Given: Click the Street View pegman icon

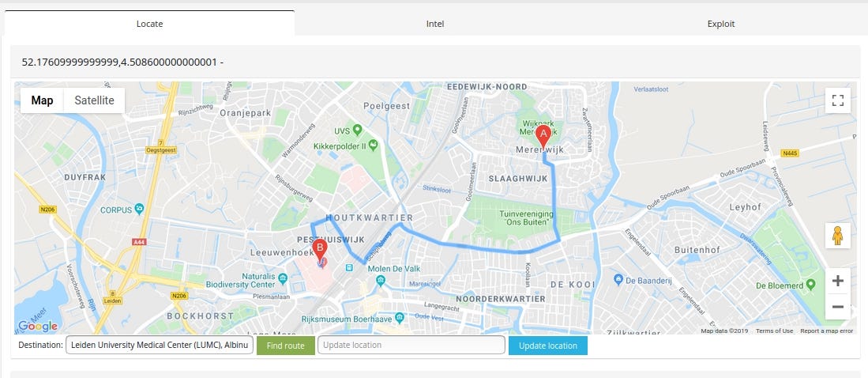Looking at the screenshot, I should click(x=837, y=236).
